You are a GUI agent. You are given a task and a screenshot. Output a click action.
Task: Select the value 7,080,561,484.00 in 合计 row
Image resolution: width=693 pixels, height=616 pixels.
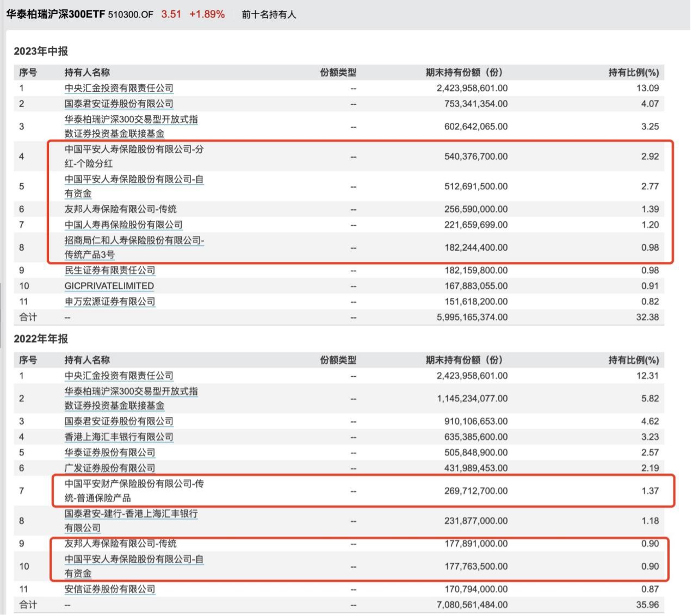pyautogui.click(x=472, y=605)
